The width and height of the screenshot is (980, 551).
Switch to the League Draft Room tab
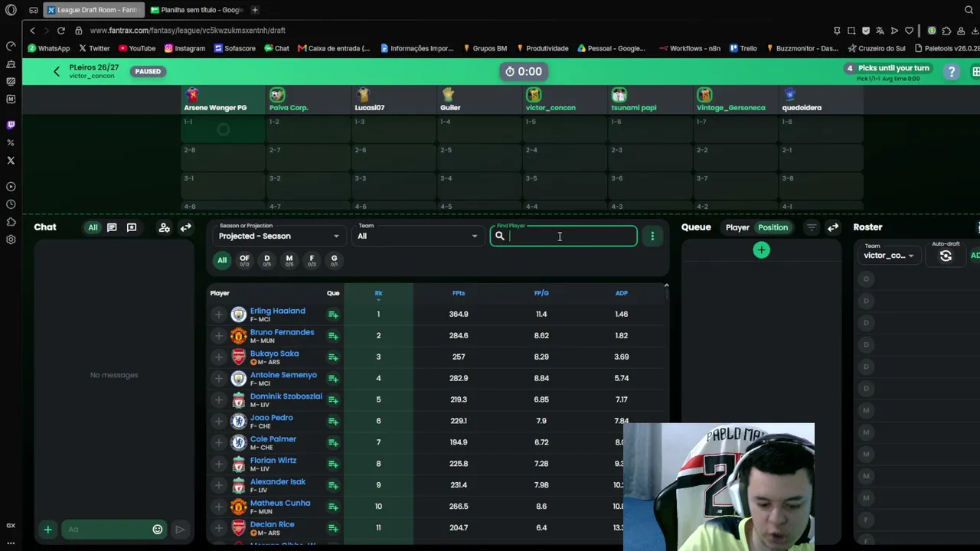tap(92, 10)
